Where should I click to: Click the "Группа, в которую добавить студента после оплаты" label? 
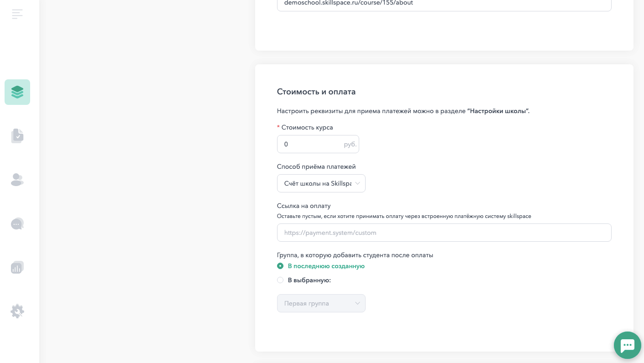coord(355,255)
